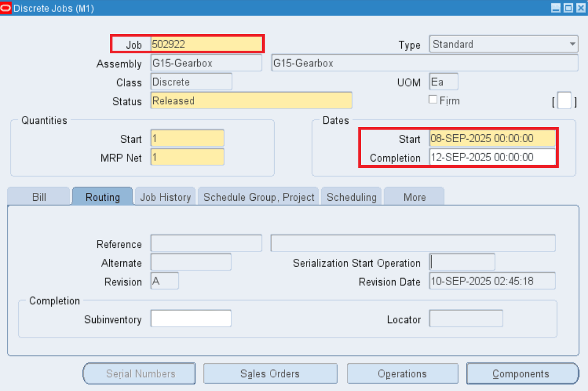The image size is (588, 391).
Task: Show the More tab
Action: [x=414, y=197]
